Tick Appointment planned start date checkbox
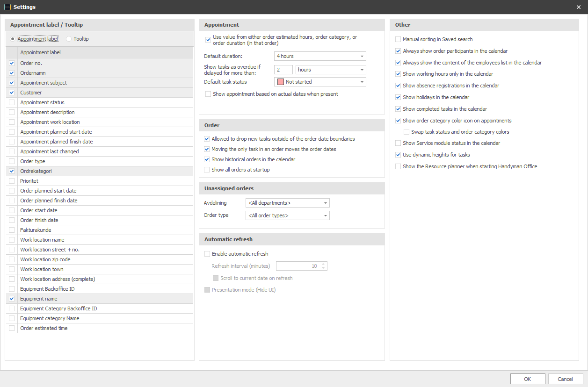 (12, 132)
